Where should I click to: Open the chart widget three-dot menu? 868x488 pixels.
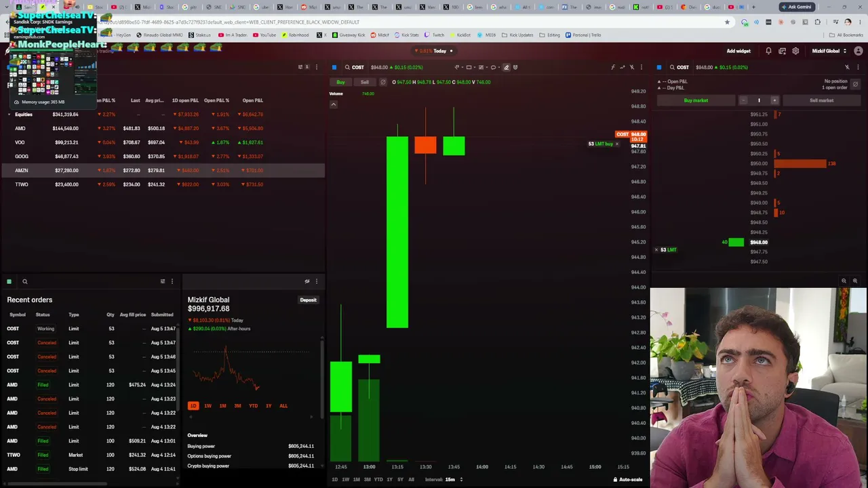point(642,67)
